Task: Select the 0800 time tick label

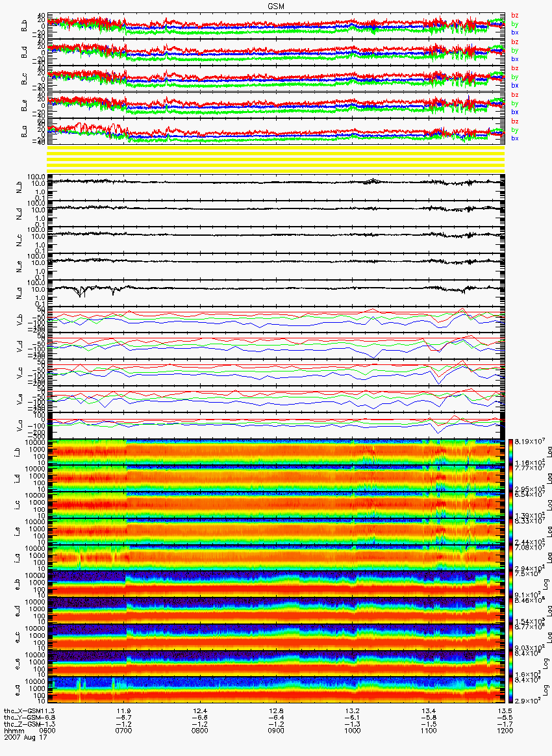Action: pos(200,730)
